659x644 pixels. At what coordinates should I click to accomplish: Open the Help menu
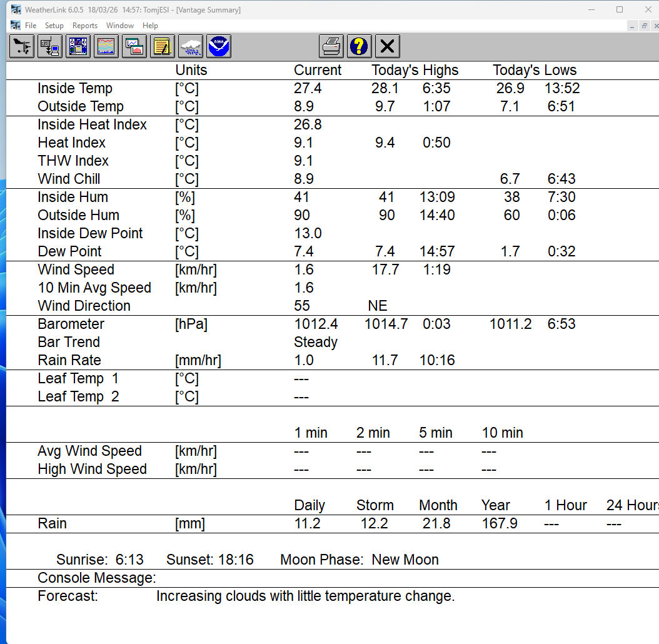150,26
